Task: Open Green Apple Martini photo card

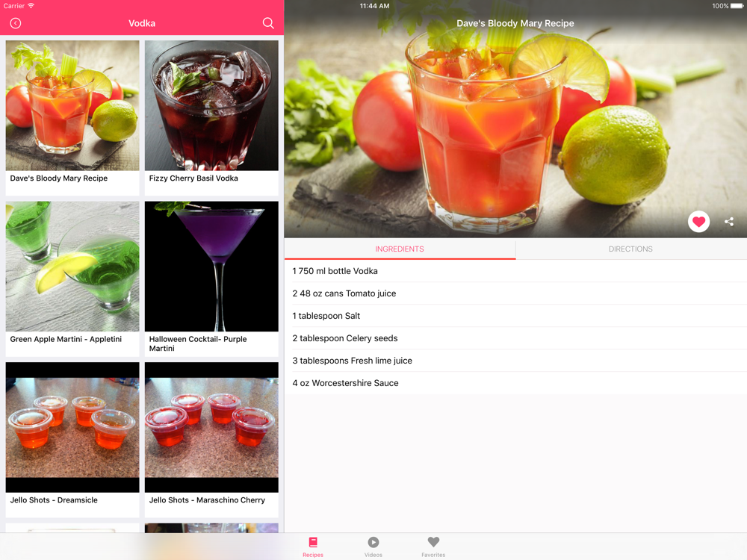Action: coord(72,267)
